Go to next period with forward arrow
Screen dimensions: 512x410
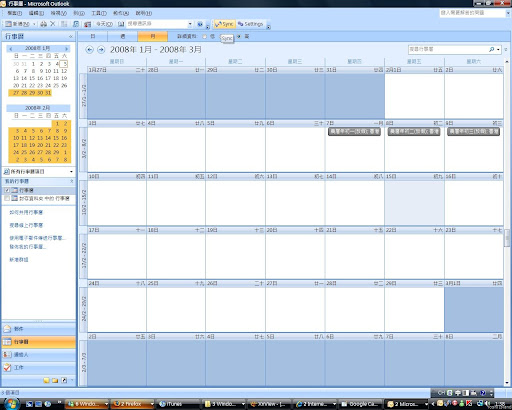(101, 50)
